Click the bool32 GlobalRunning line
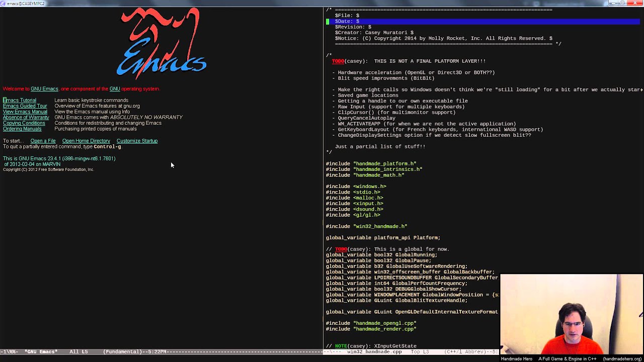644x362 pixels. pos(382,255)
